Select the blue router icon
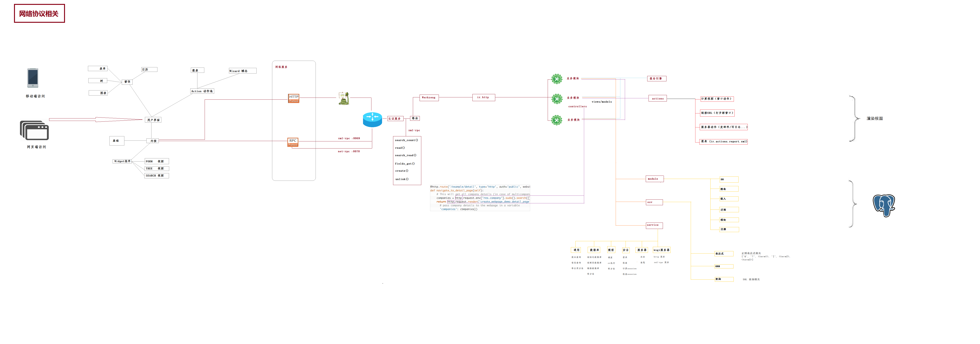980x344 pixels. 372,119
